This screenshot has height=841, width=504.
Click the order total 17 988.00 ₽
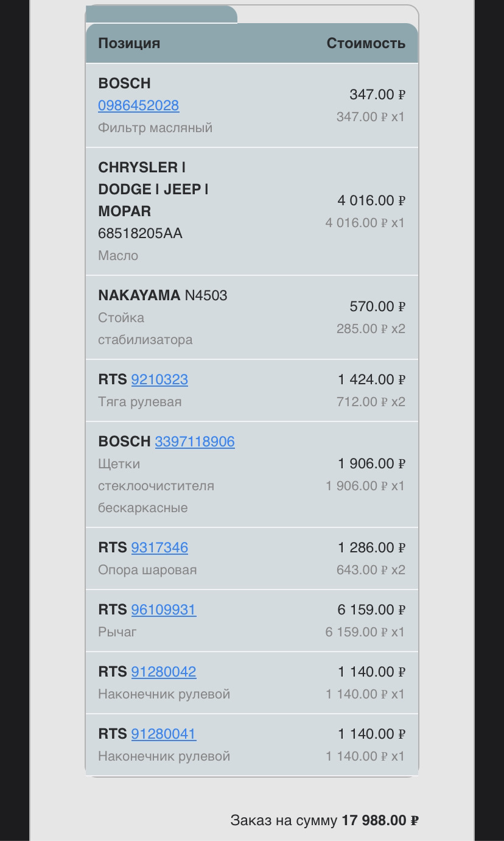(x=380, y=820)
